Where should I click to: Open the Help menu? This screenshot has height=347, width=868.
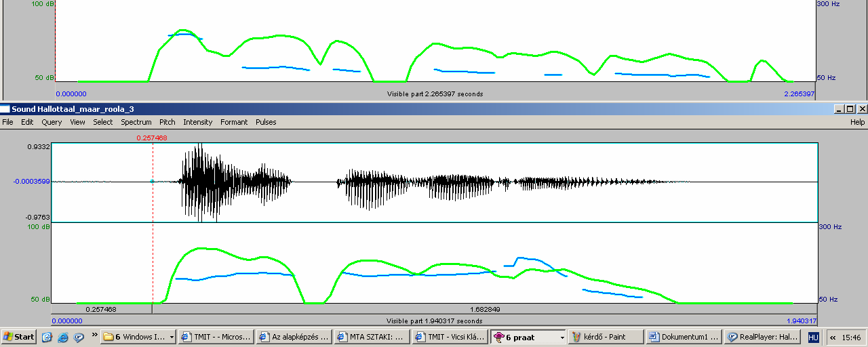point(858,122)
